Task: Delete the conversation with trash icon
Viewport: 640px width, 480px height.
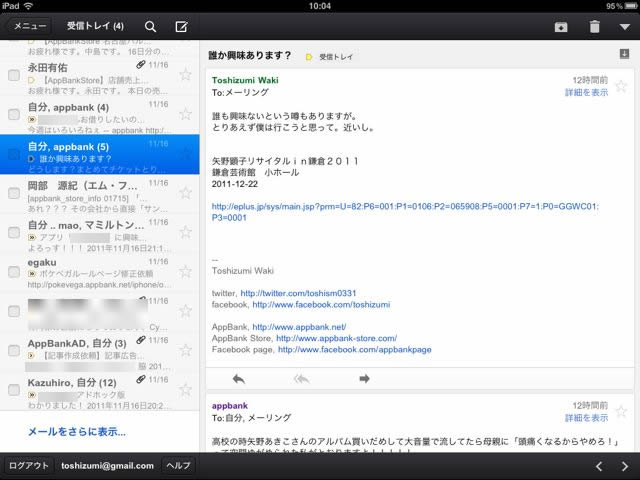Action: pyautogui.click(x=594, y=27)
